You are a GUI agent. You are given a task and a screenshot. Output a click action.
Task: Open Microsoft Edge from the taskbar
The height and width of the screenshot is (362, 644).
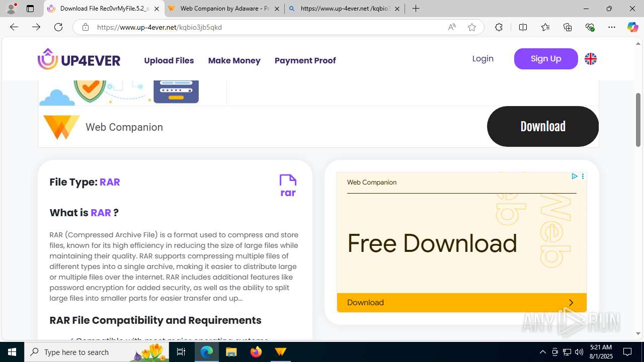coord(207,352)
